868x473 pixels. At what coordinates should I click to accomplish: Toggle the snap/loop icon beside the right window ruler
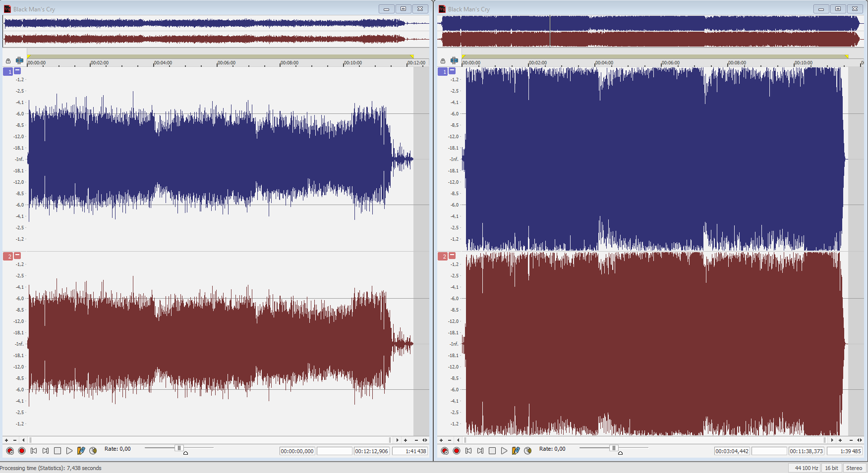(x=454, y=61)
